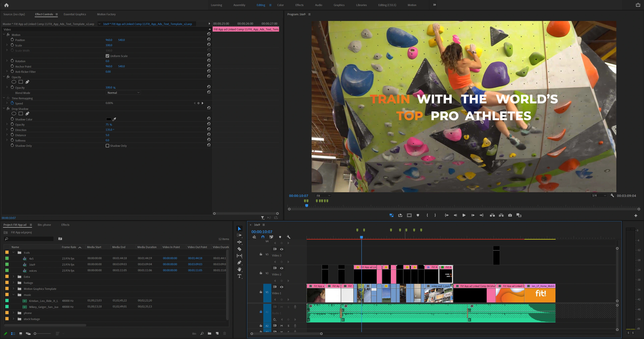Open Essential Graphics tab
The height and width of the screenshot is (339, 644).
[x=75, y=14]
